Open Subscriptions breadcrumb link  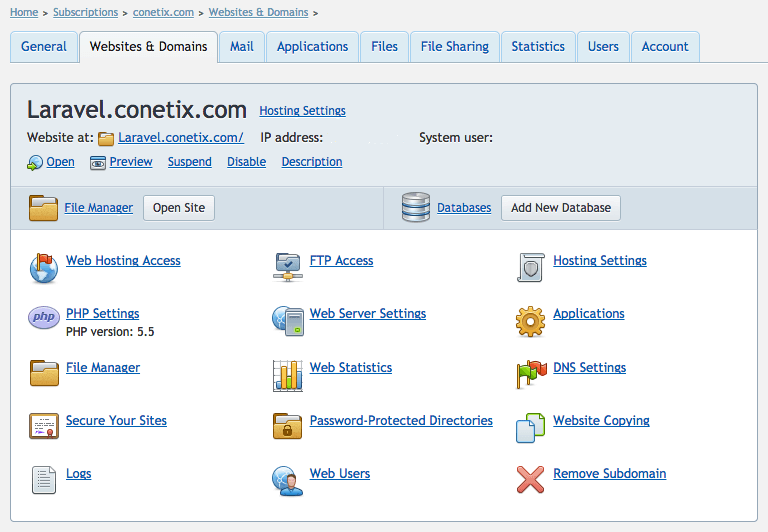point(86,12)
